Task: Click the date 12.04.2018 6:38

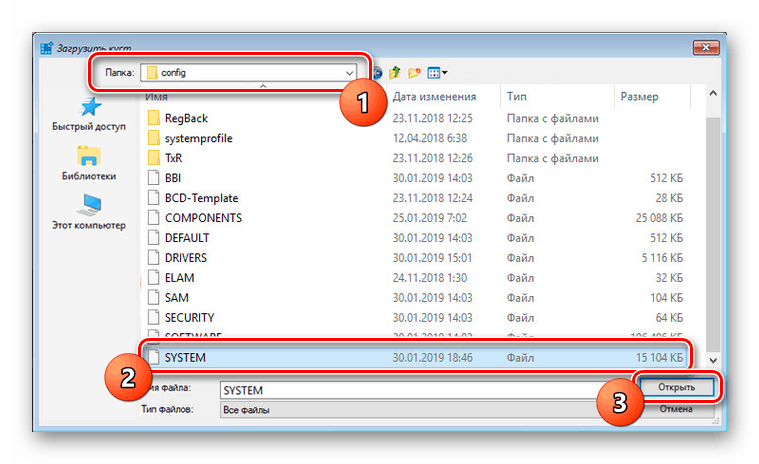Action: pyautogui.click(x=430, y=138)
